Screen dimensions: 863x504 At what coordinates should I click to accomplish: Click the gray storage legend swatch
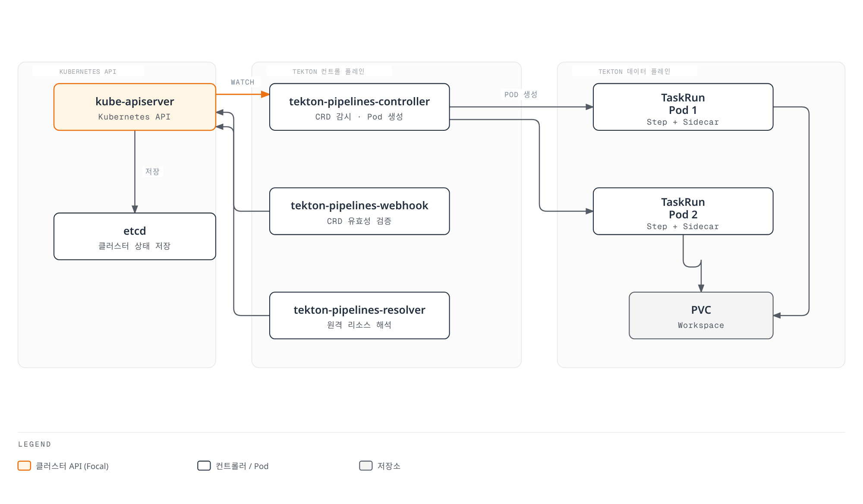pyautogui.click(x=366, y=466)
